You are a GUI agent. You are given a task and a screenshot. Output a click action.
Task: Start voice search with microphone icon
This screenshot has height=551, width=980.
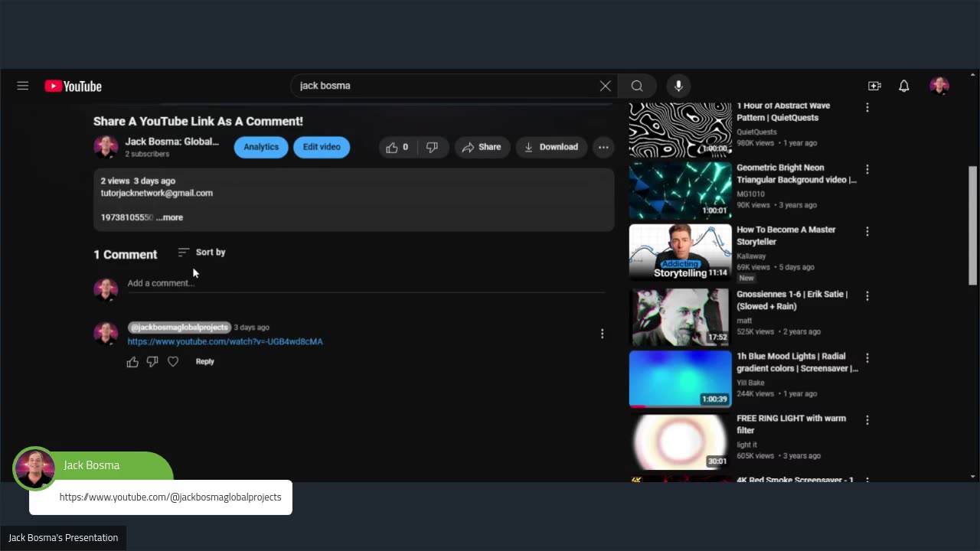[x=678, y=86]
